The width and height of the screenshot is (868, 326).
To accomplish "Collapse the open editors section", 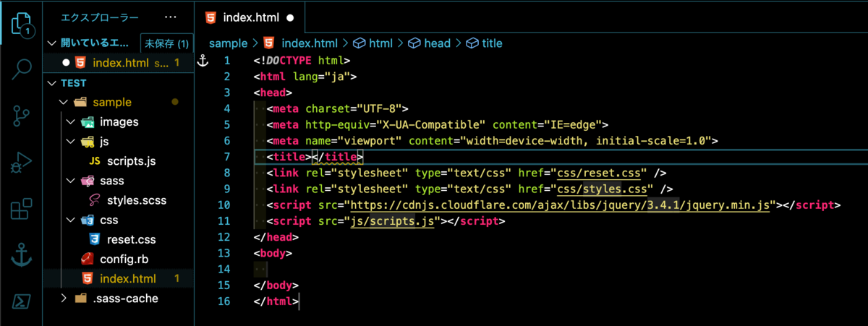I will click(x=52, y=43).
